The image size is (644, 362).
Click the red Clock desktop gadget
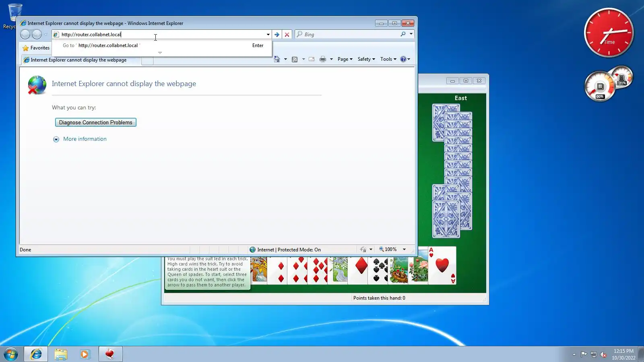[609, 33]
